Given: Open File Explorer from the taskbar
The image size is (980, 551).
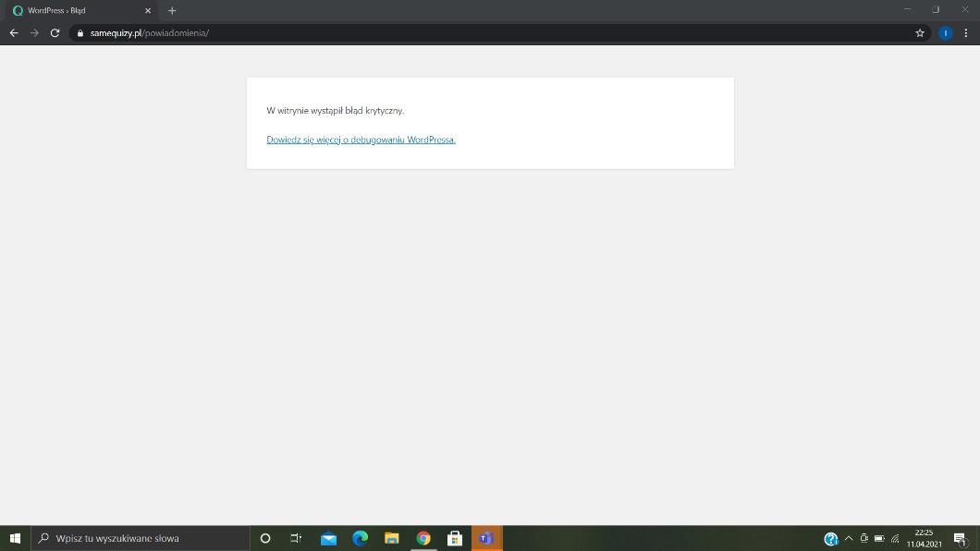Looking at the screenshot, I should pyautogui.click(x=391, y=538).
